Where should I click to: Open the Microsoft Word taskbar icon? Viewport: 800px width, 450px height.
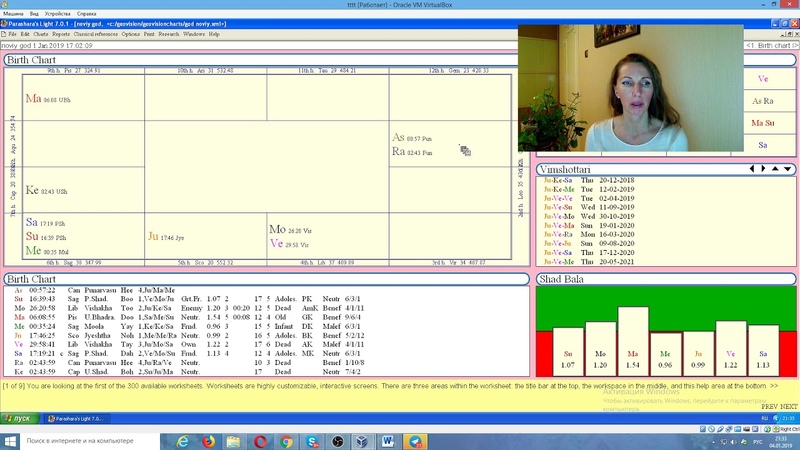click(x=388, y=441)
